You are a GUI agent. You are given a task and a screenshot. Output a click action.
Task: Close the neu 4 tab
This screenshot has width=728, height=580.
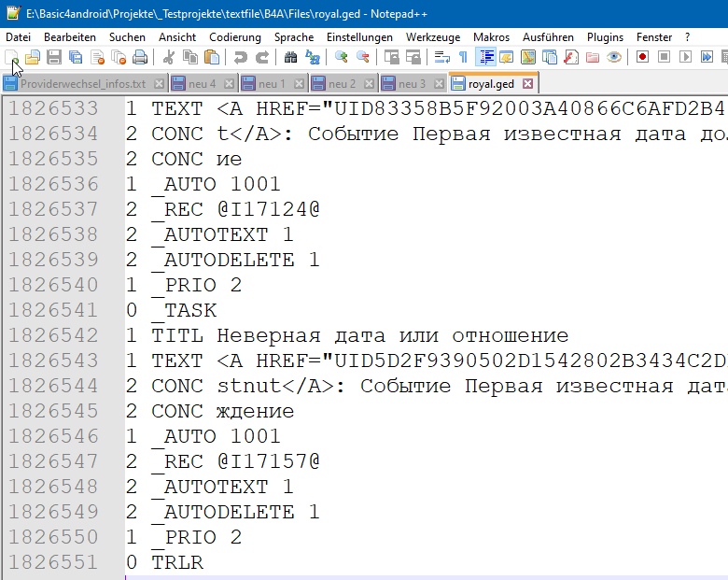pos(229,84)
